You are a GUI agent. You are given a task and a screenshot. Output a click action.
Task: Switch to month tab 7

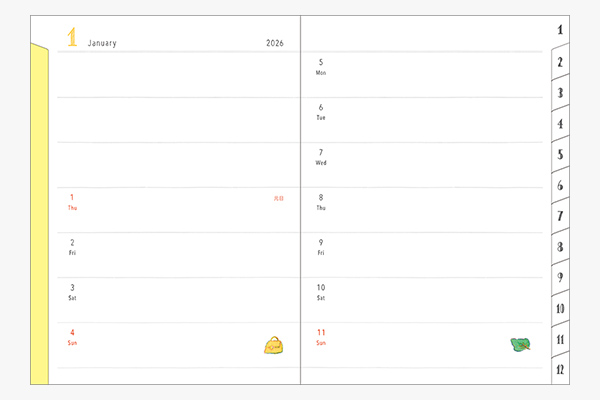point(560,216)
